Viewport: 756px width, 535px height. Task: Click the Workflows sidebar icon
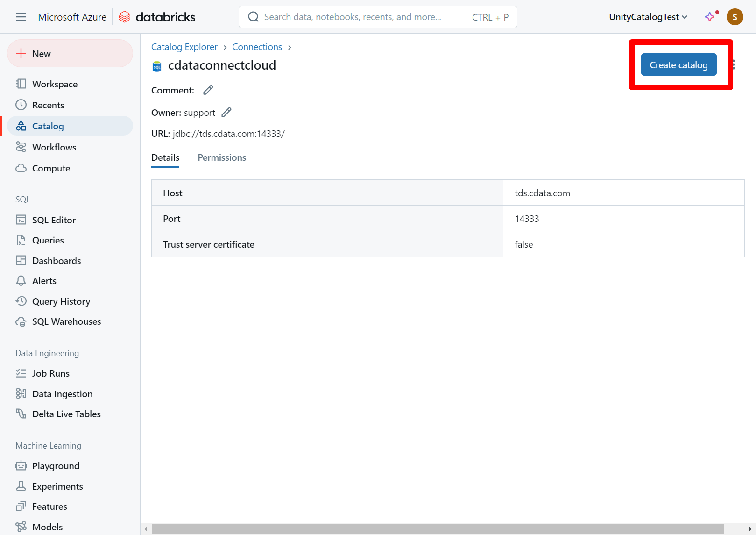tap(21, 147)
